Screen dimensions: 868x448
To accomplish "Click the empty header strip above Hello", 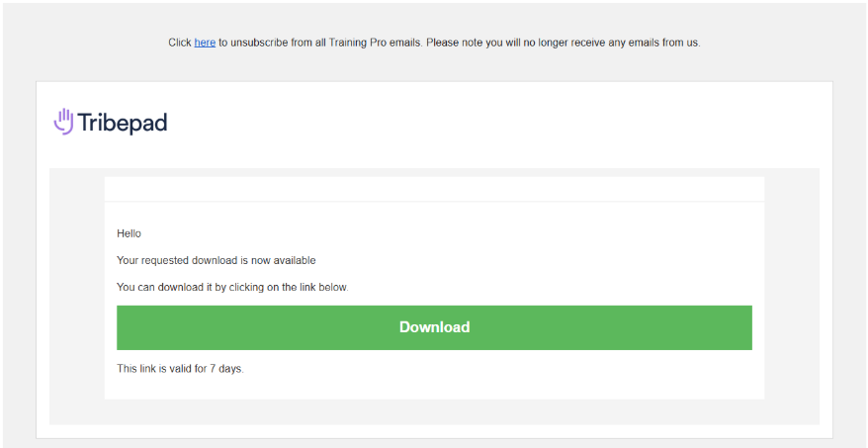I will pos(434,189).
